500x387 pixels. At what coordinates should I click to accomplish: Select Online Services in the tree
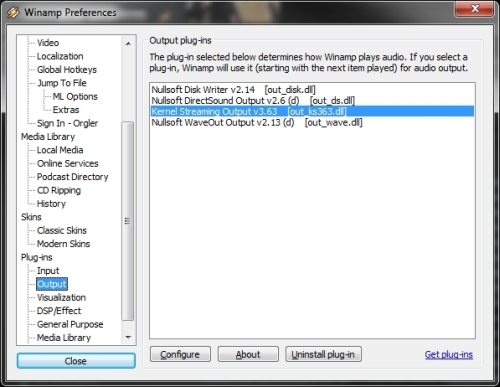point(68,163)
